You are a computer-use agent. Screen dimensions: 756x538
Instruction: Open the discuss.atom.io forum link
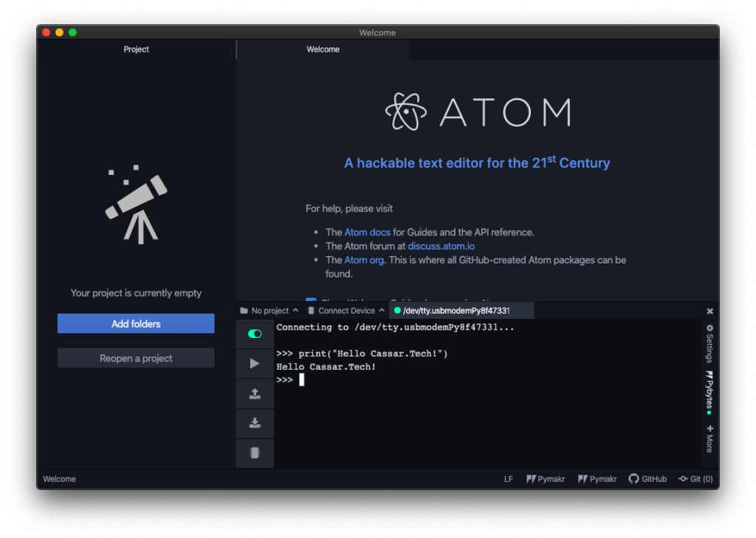tap(441, 246)
